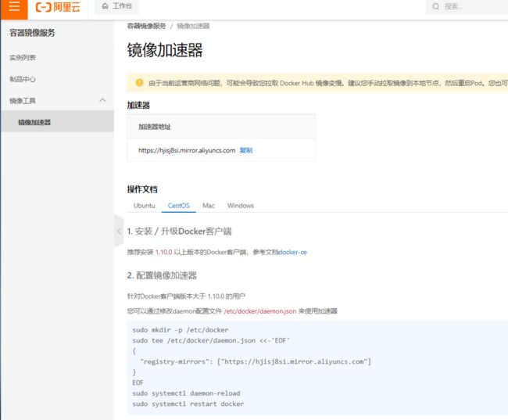The height and width of the screenshot is (420, 508).
Task: Click the 'sudo tee /etc/docker/daemon.json' line
Action: (211, 340)
